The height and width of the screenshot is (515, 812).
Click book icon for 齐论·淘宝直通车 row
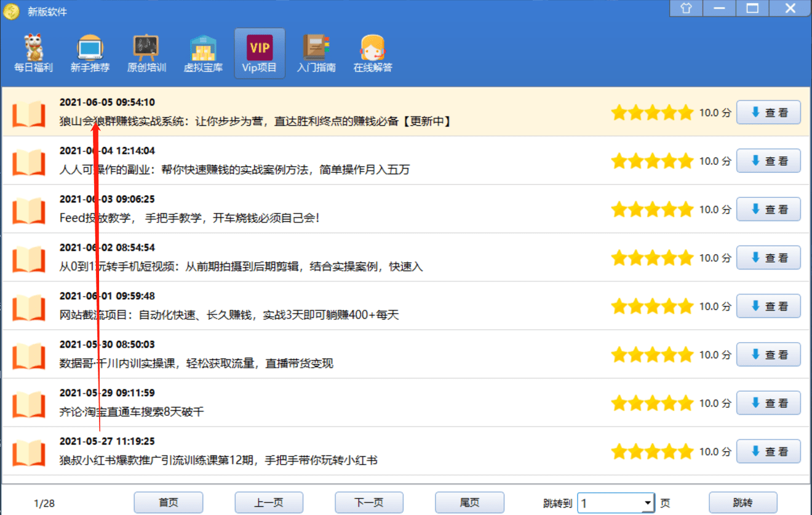(x=29, y=404)
